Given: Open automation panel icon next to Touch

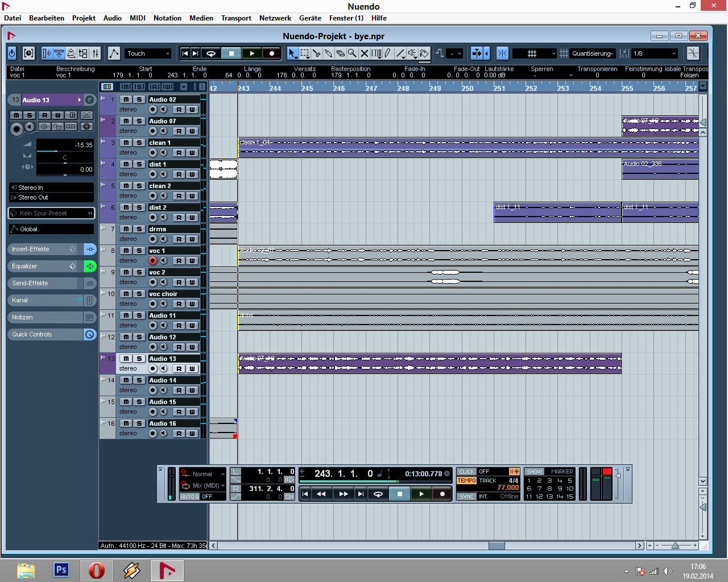Looking at the screenshot, I should tap(114, 53).
